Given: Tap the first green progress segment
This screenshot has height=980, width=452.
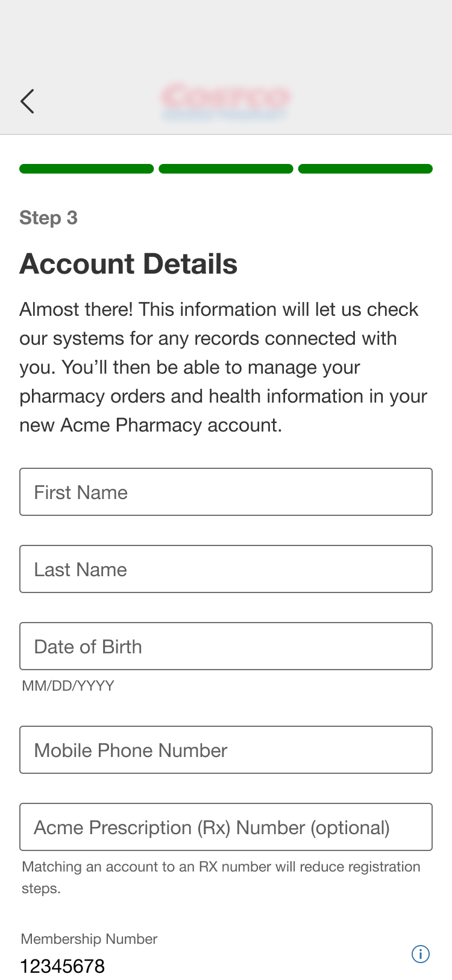Looking at the screenshot, I should [86, 169].
